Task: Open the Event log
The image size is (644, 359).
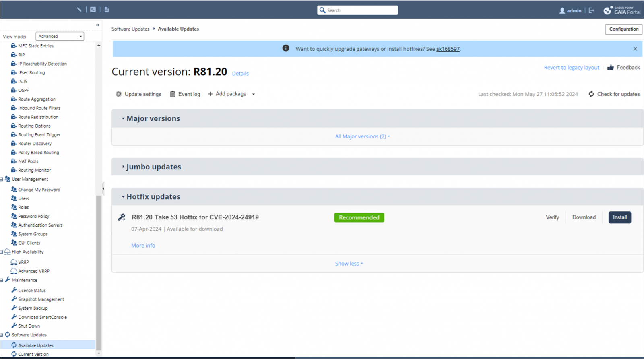Action: [185, 94]
